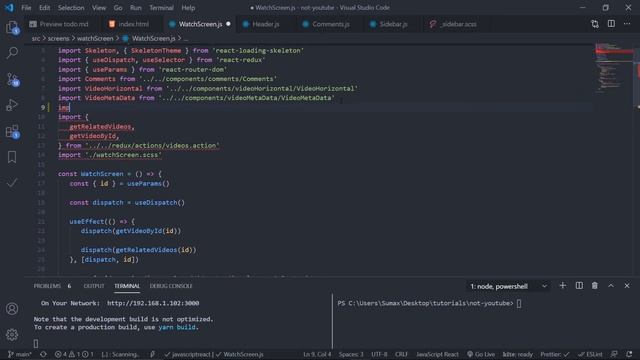Open the Run menu
Viewport: 640px width, 360px height.
point(136,8)
